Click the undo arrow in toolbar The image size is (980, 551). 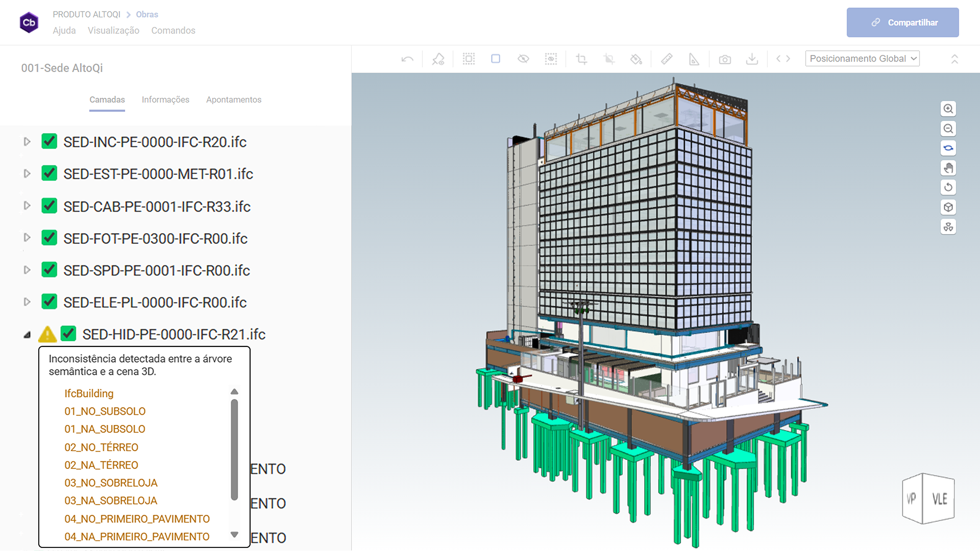coord(407,59)
